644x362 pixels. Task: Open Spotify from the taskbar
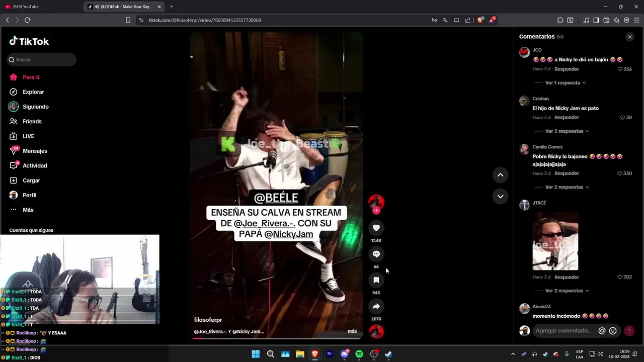359,354
